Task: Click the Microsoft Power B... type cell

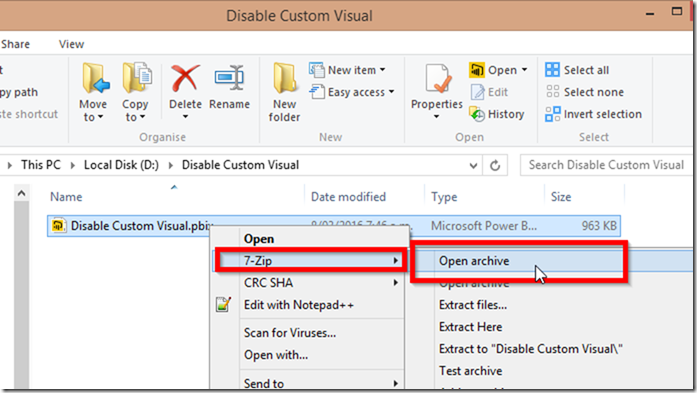Action: (484, 226)
